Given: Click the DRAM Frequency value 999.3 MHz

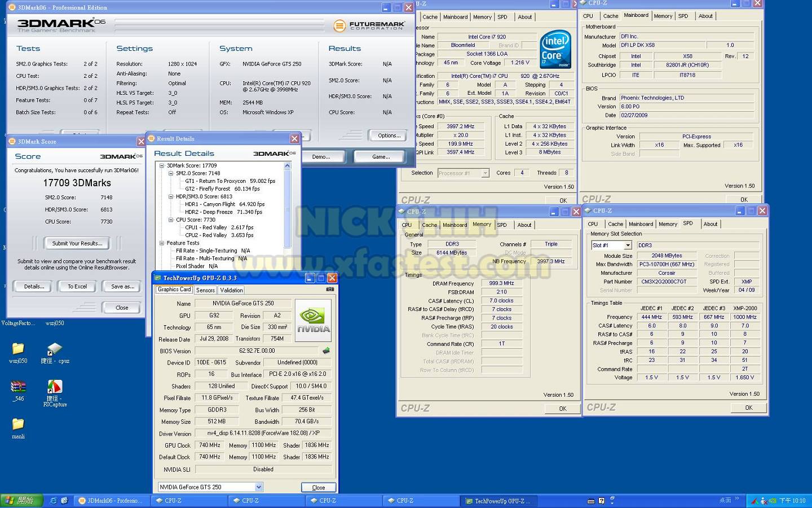Looking at the screenshot, I should tap(501, 283).
